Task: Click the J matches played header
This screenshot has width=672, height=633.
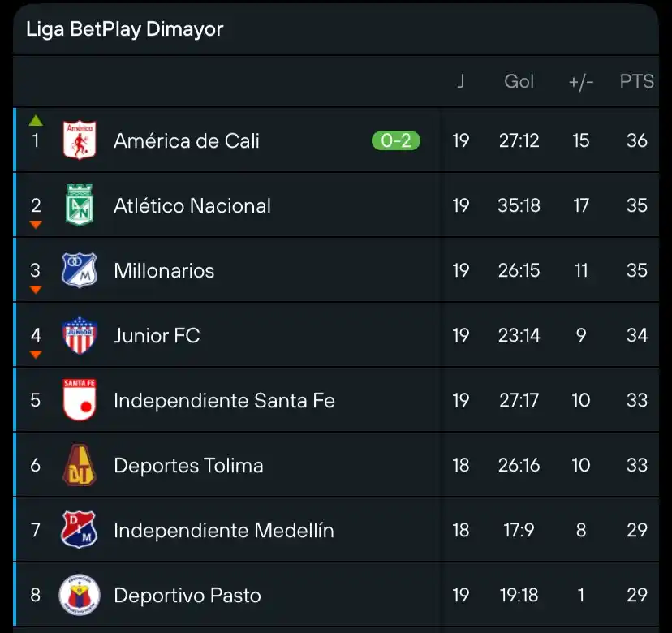Action: tap(461, 81)
